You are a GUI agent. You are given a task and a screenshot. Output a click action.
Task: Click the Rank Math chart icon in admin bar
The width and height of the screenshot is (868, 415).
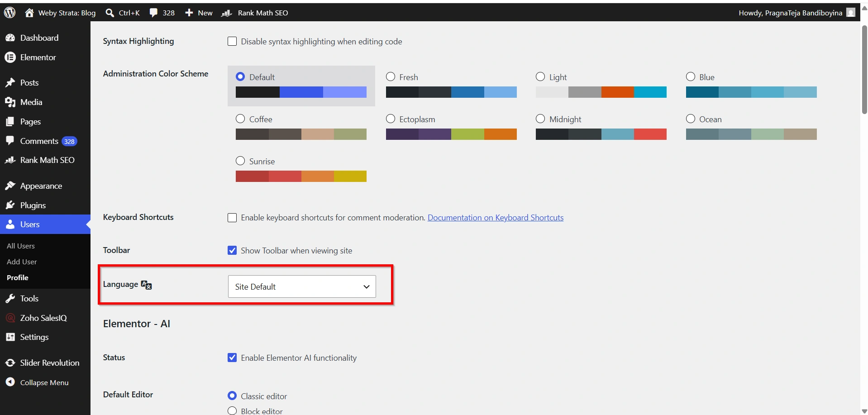click(x=227, y=13)
